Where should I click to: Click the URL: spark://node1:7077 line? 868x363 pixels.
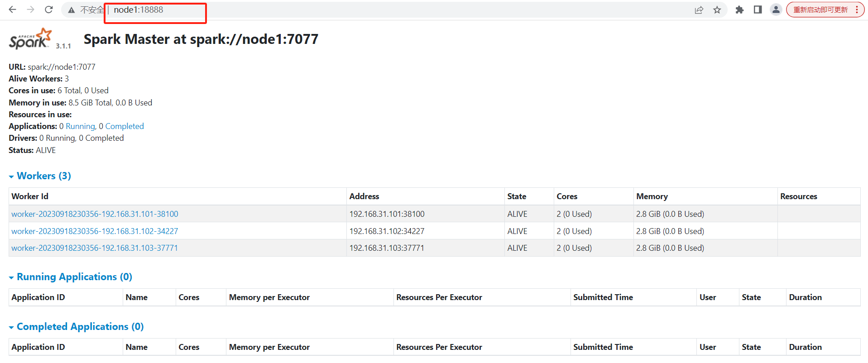pos(52,67)
